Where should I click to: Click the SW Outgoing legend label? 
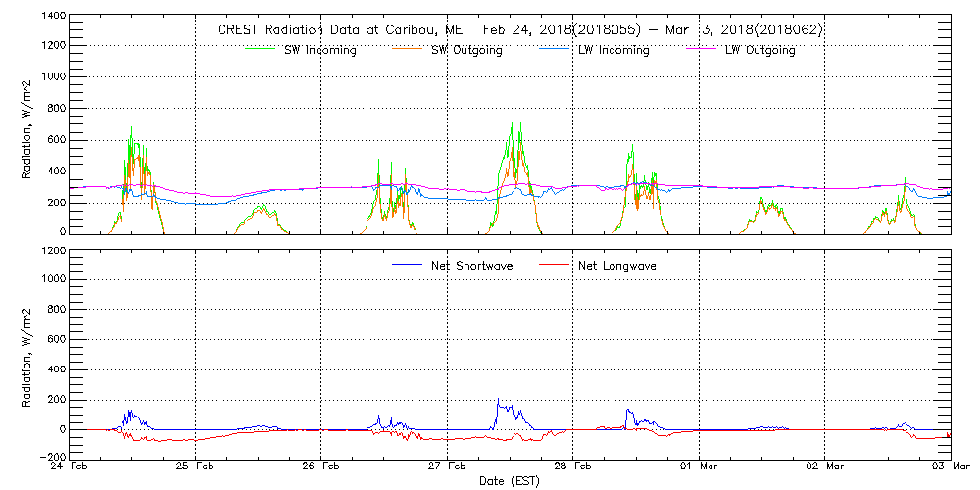[466, 50]
